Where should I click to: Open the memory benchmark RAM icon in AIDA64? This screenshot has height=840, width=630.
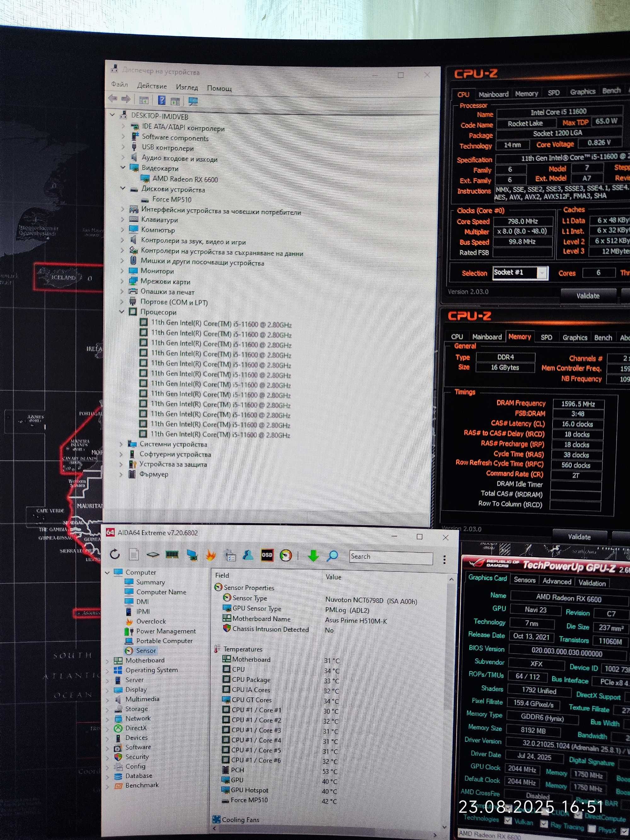172,554
